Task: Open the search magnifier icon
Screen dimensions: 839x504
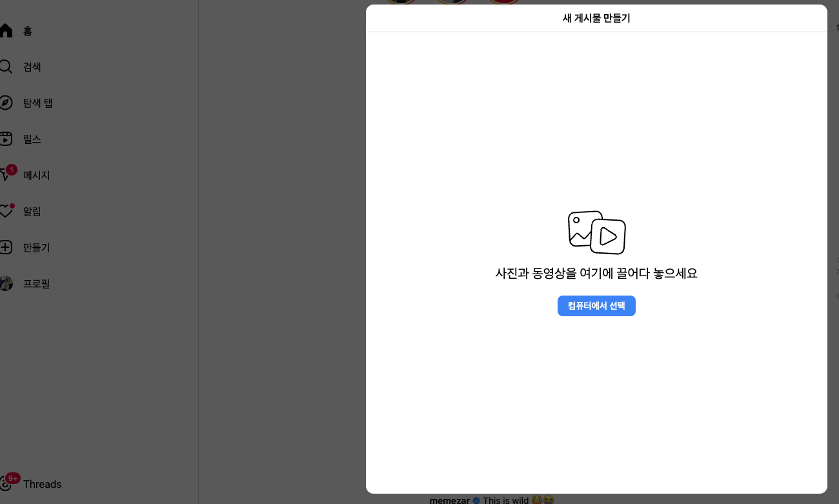Action: (x=5, y=66)
